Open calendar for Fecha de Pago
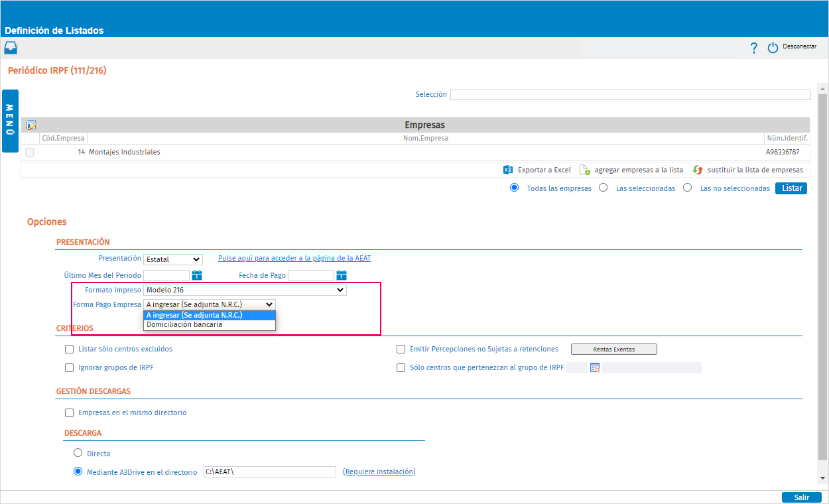 pyautogui.click(x=342, y=275)
